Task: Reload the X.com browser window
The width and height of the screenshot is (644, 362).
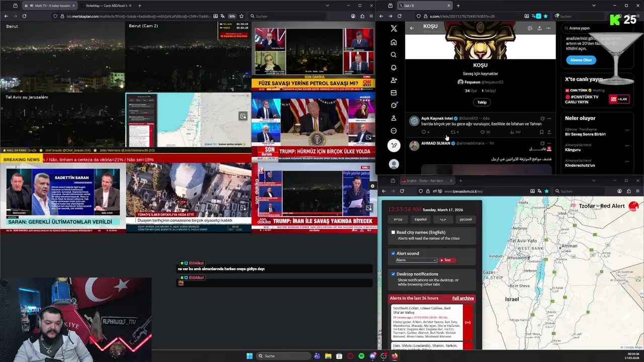Action: (399, 16)
